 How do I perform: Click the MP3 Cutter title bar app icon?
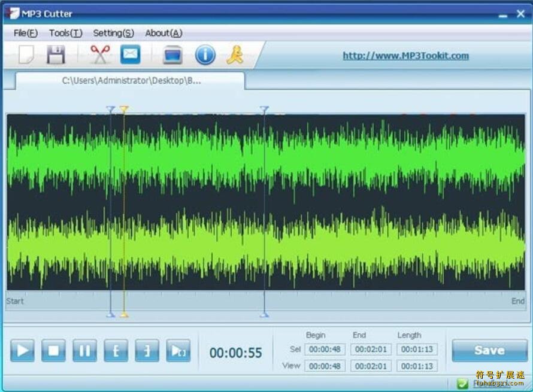(x=13, y=13)
